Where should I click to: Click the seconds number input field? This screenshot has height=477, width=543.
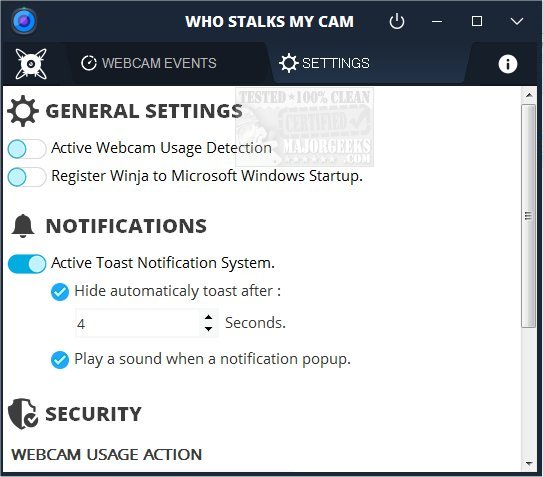pos(138,323)
